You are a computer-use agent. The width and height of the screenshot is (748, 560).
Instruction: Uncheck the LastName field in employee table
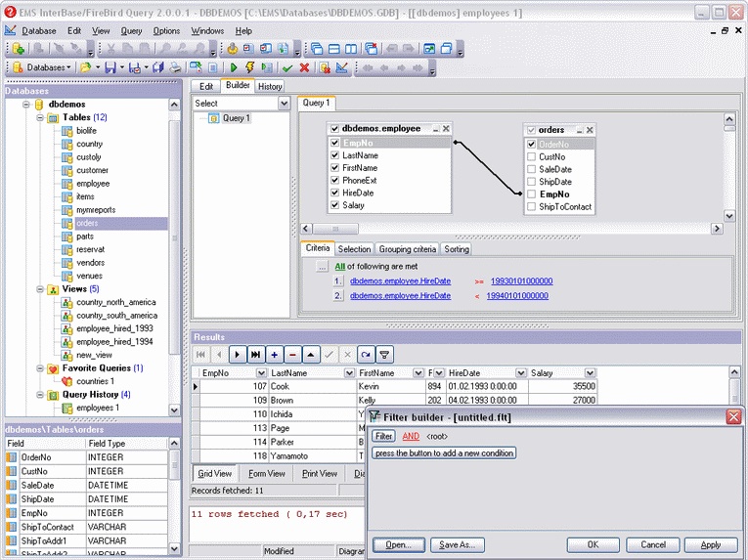click(334, 155)
